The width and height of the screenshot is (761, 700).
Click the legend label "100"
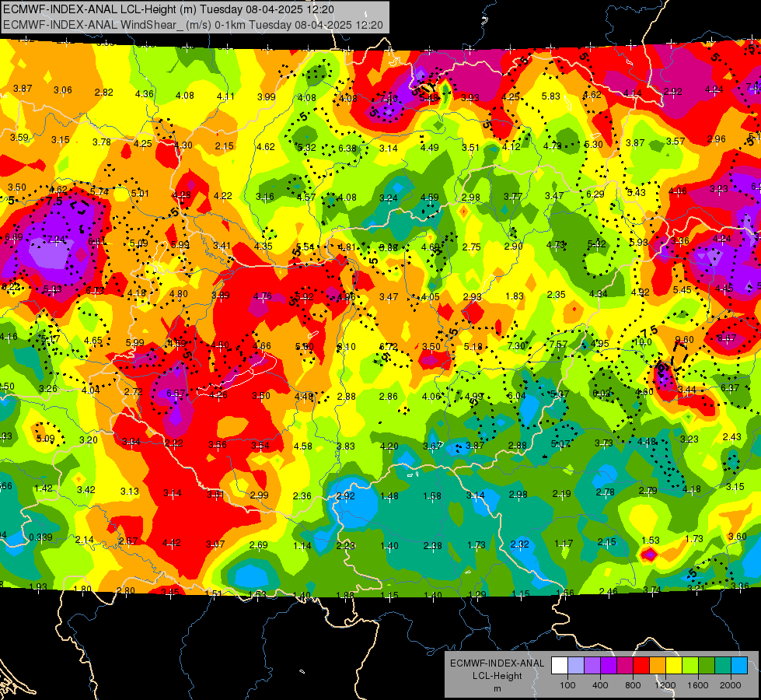(567, 685)
